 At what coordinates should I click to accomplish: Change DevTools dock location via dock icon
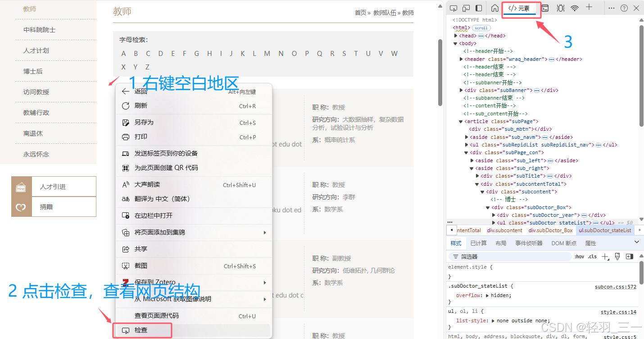click(479, 8)
